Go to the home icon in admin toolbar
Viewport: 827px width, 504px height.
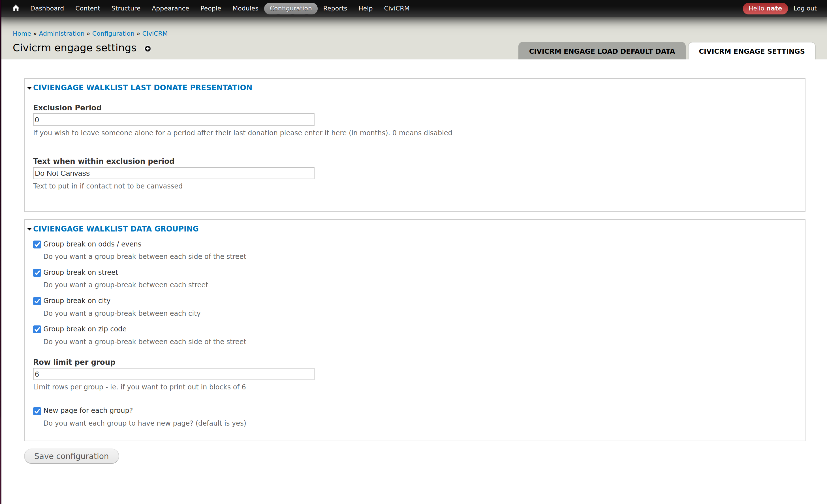(x=16, y=8)
